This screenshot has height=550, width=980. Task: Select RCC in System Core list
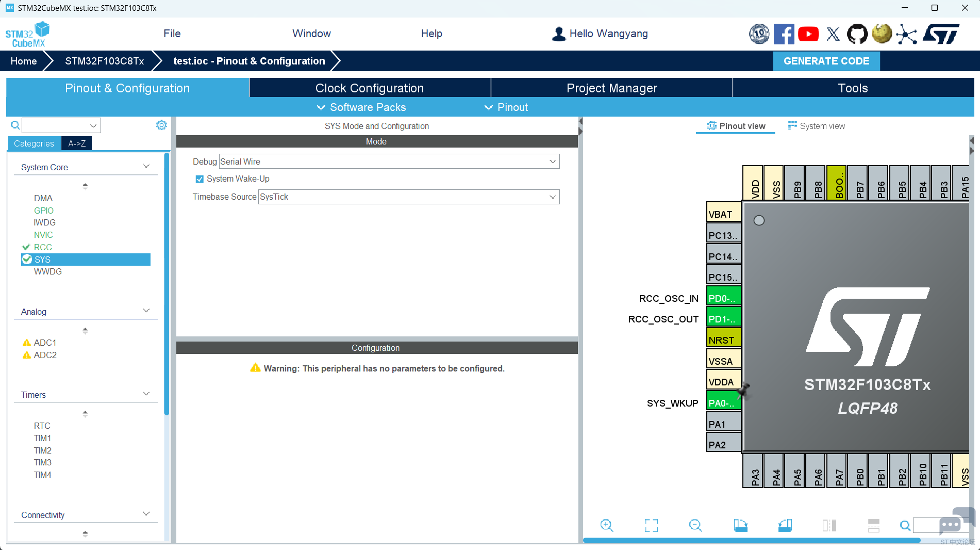43,247
